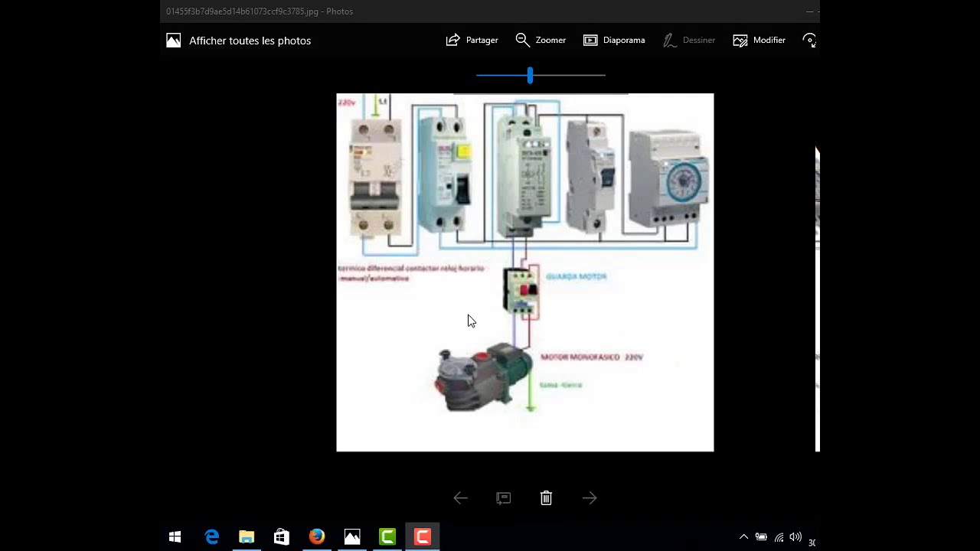Screen dimensions: 980x551
Task: Click the Zoomer magnifier button
Action: click(541, 40)
